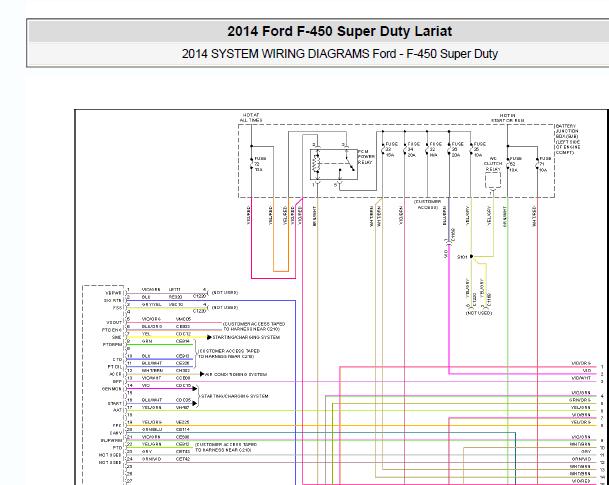Click the 'VIO/WHT' wire label at terminal 3
Screen dimensions: 609x485
[x=581, y=378]
